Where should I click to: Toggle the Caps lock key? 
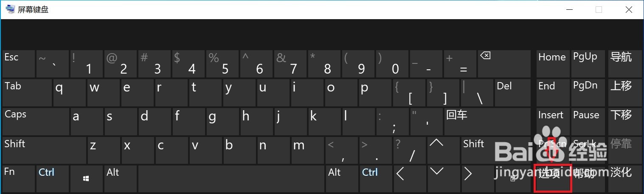point(36,122)
